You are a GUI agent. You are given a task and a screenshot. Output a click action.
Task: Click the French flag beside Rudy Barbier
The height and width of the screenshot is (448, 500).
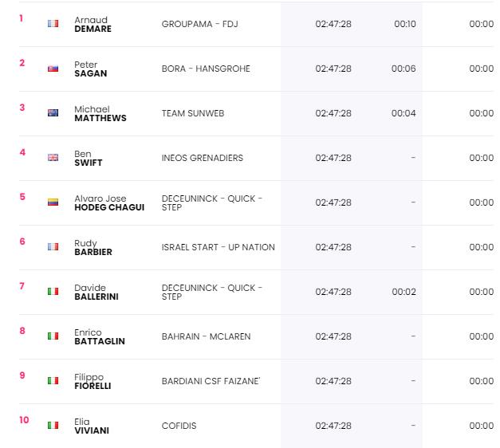[x=53, y=247]
